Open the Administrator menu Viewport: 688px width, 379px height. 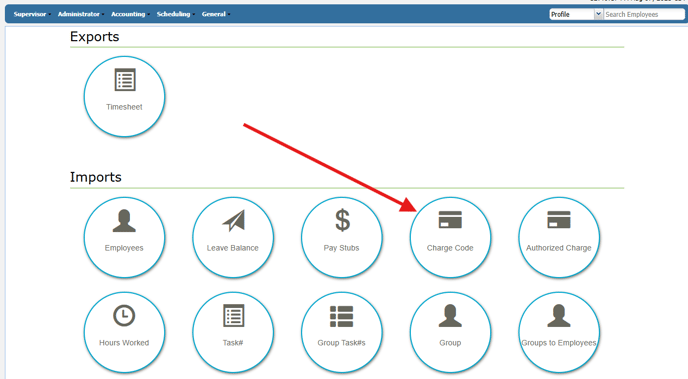(x=81, y=14)
